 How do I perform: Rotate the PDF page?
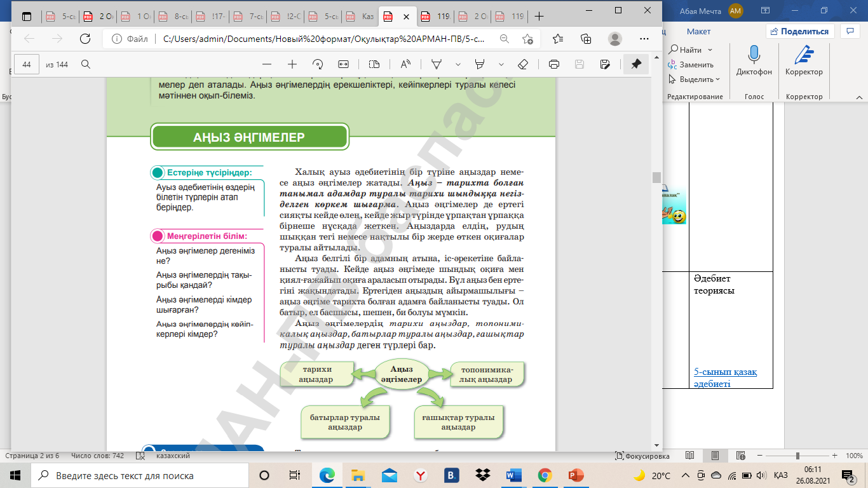(x=318, y=64)
